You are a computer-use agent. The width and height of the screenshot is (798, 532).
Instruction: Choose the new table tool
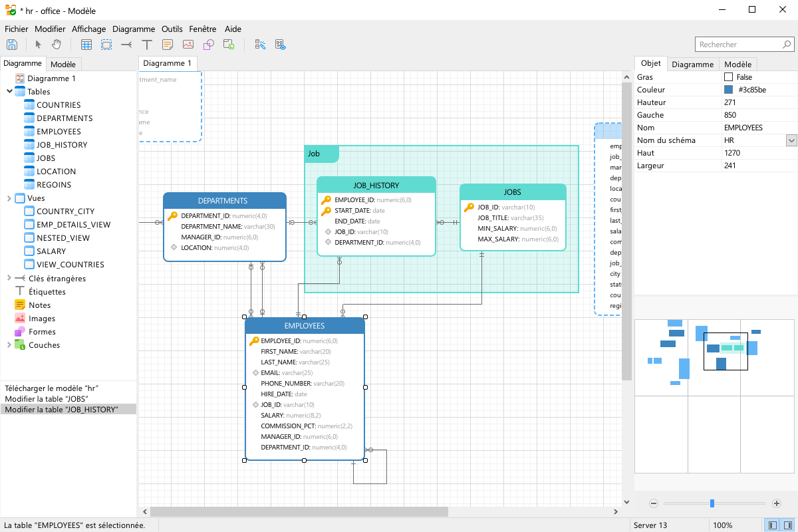click(86, 45)
